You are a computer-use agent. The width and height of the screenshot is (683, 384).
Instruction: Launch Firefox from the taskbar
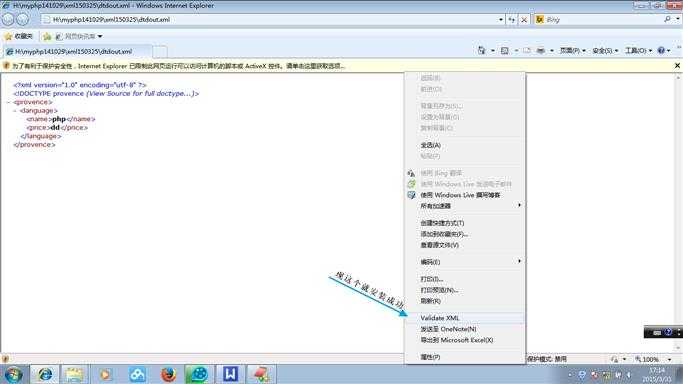tap(168, 374)
